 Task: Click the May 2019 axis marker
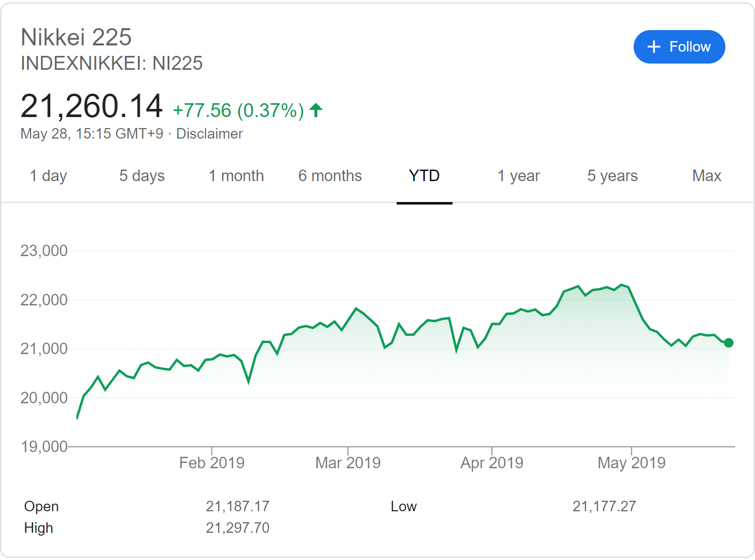click(x=631, y=463)
